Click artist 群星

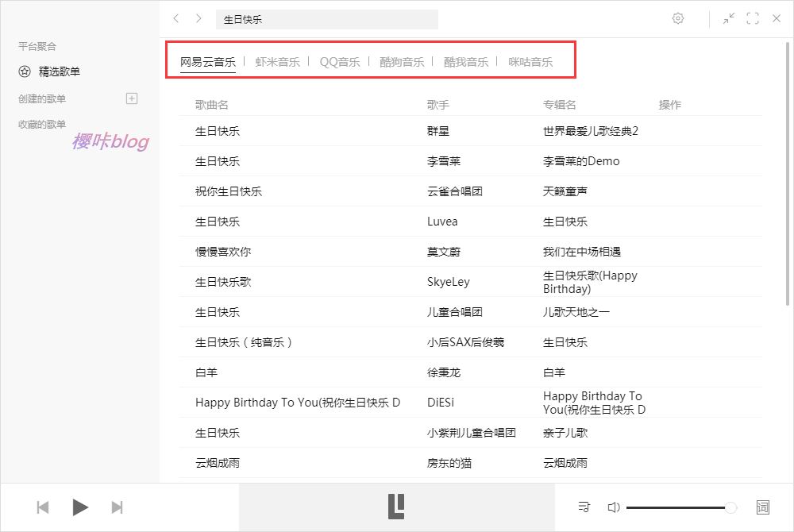click(x=438, y=131)
